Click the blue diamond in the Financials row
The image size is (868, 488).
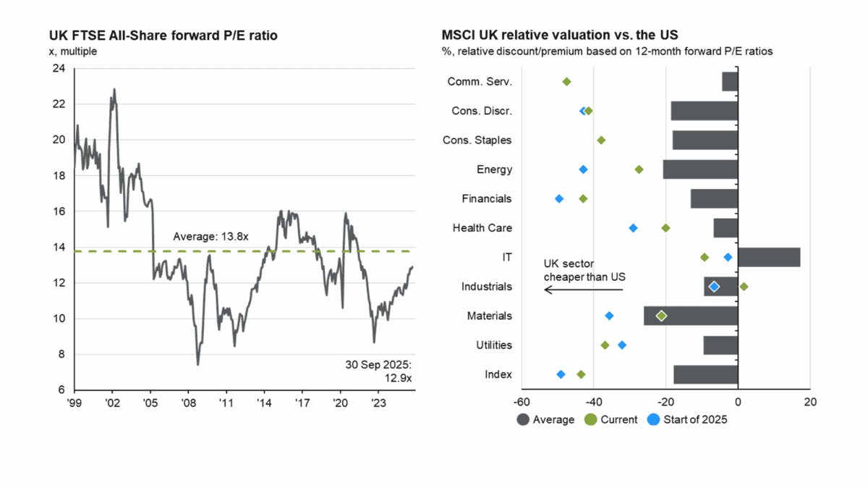pyautogui.click(x=558, y=198)
